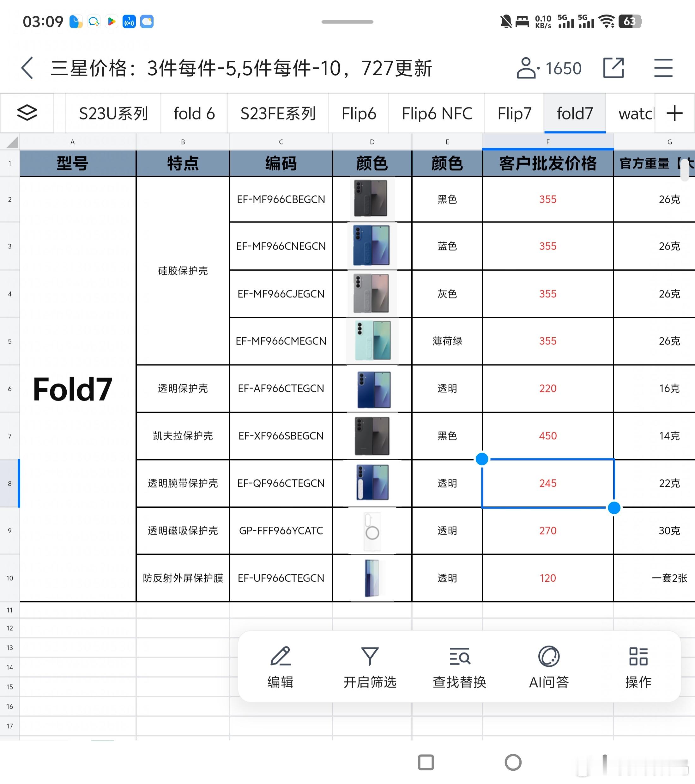Switch to the Flip6 NFC sheet tab
695x784 pixels.
[437, 113]
